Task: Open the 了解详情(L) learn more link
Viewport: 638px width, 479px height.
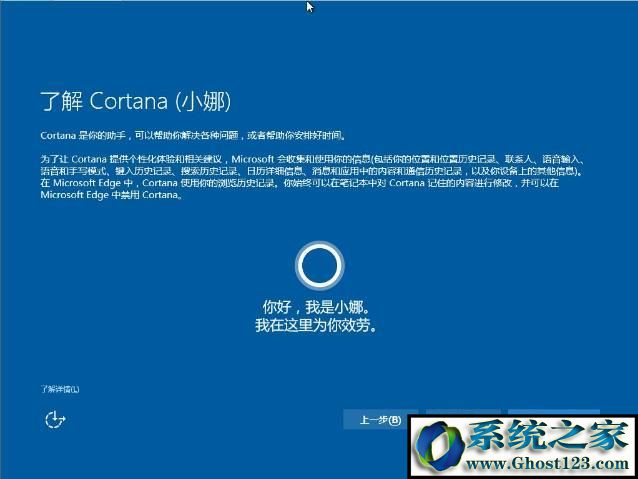Action: point(60,389)
